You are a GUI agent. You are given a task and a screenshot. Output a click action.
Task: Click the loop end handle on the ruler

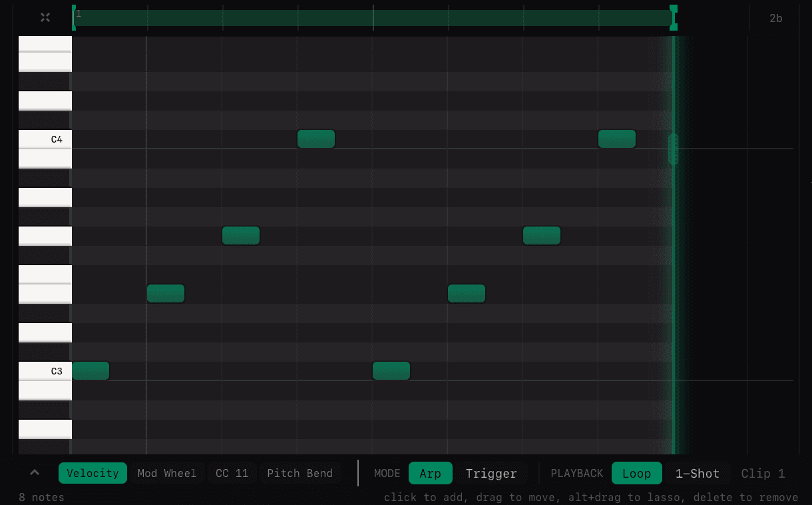pos(674,17)
